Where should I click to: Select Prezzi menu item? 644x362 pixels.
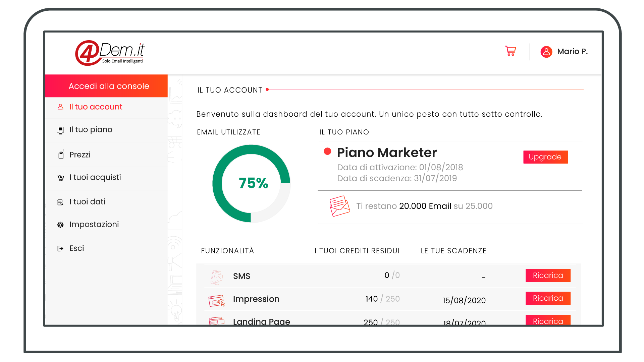(79, 154)
